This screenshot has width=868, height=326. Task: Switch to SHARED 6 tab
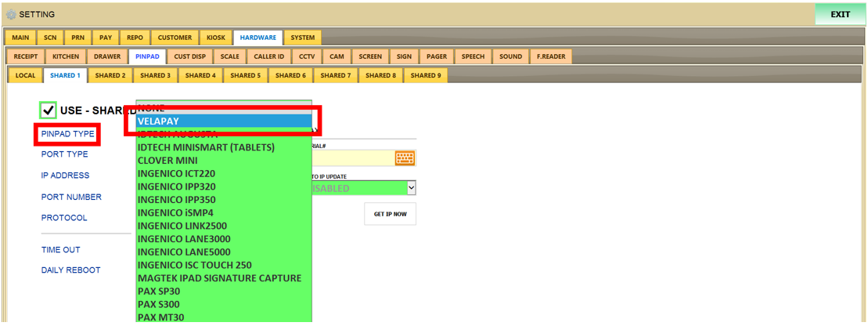pos(290,75)
